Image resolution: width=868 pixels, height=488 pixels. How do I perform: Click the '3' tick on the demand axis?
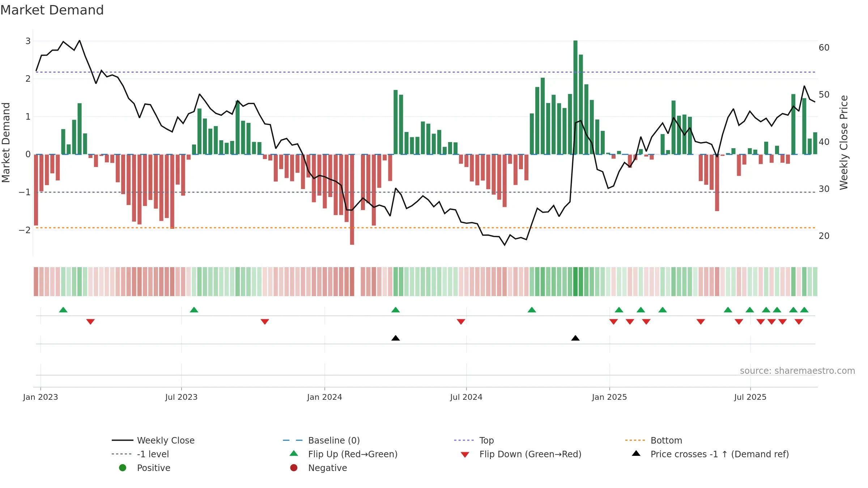28,41
